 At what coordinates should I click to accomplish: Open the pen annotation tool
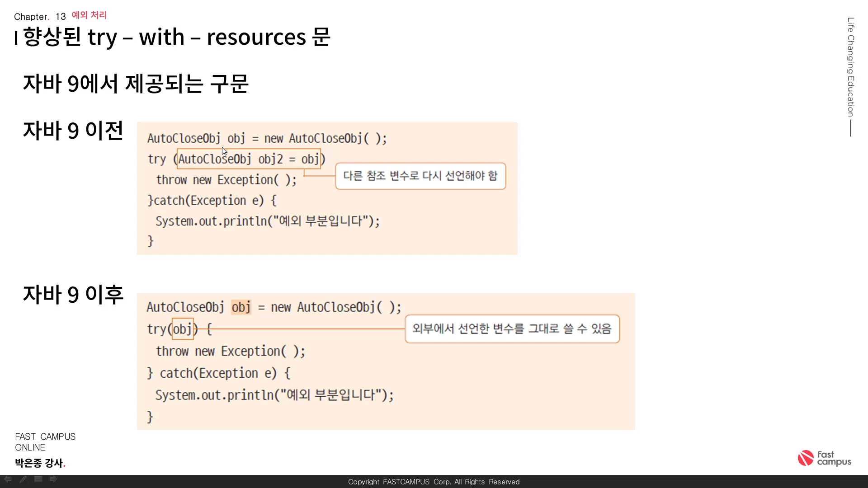(x=23, y=479)
